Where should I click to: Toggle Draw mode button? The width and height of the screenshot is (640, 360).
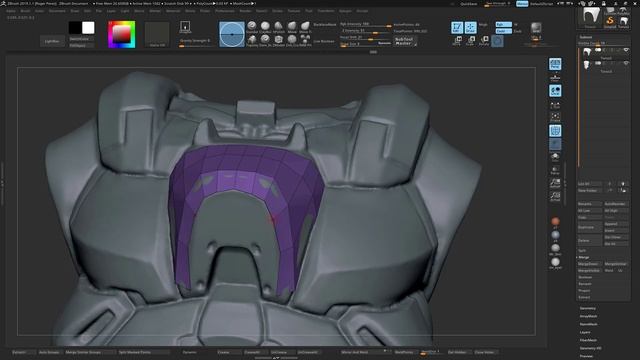click(x=471, y=27)
